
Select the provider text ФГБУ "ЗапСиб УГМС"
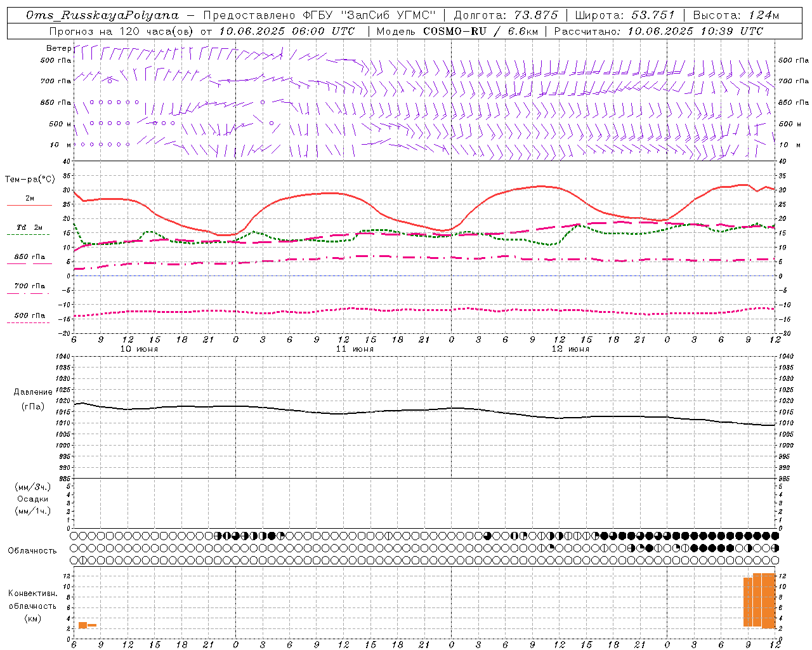369,15
